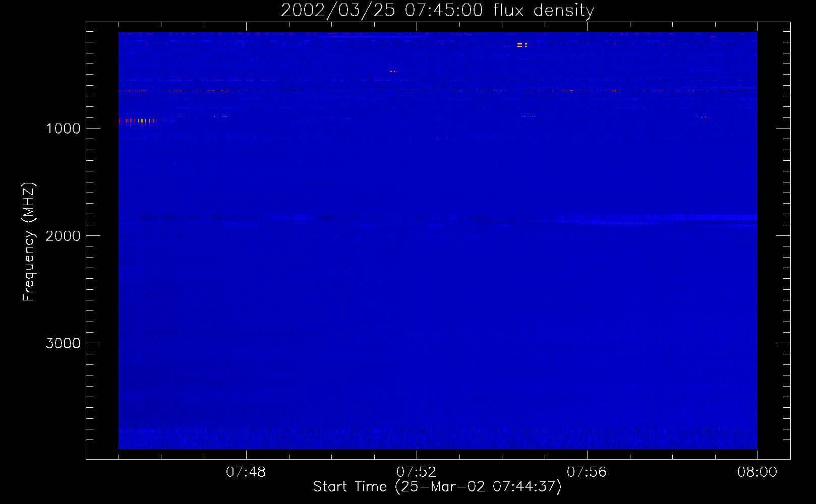This screenshot has height=504, width=816.
Task: Select the 'Start Time (25-Mar-02 07:44:37)' label
Action: tap(437, 487)
